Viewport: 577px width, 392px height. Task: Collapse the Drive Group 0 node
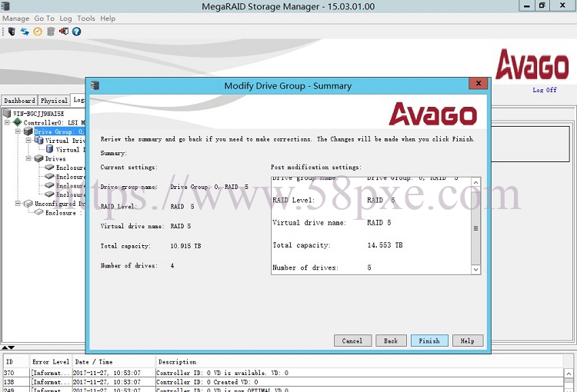click(18, 131)
